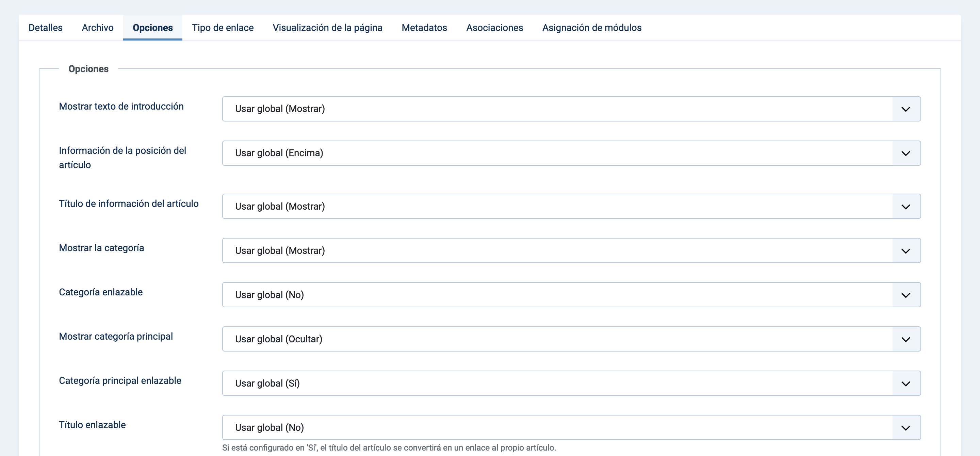Click the Título enlazable label
This screenshot has width=980, height=456.
pyautogui.click(x=92, y=425)
